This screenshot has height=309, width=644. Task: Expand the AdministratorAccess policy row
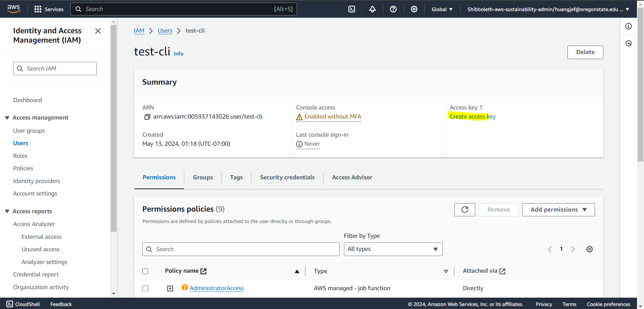point(170,289)
